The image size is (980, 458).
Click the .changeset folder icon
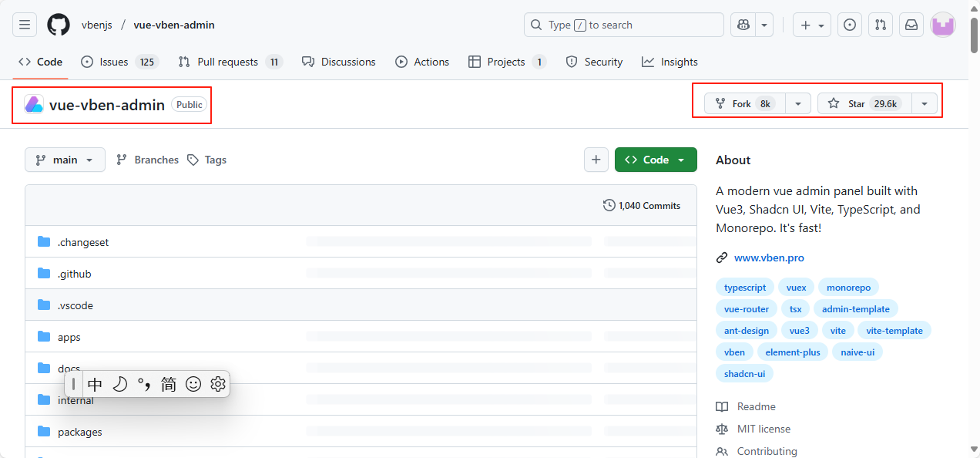pyautogui.click(x=44, y=242)
